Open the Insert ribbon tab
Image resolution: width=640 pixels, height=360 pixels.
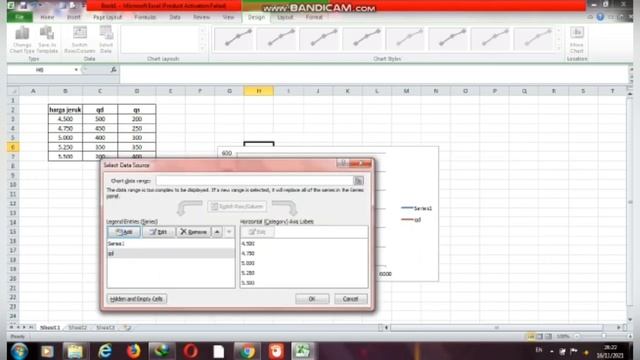tap(74, 17)
